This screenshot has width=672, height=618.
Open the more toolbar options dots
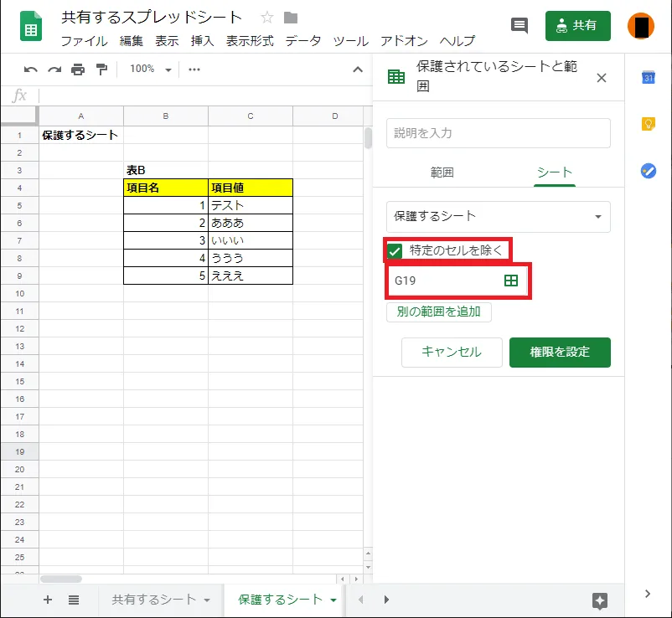pyautogui.click(x=194, y=70)
